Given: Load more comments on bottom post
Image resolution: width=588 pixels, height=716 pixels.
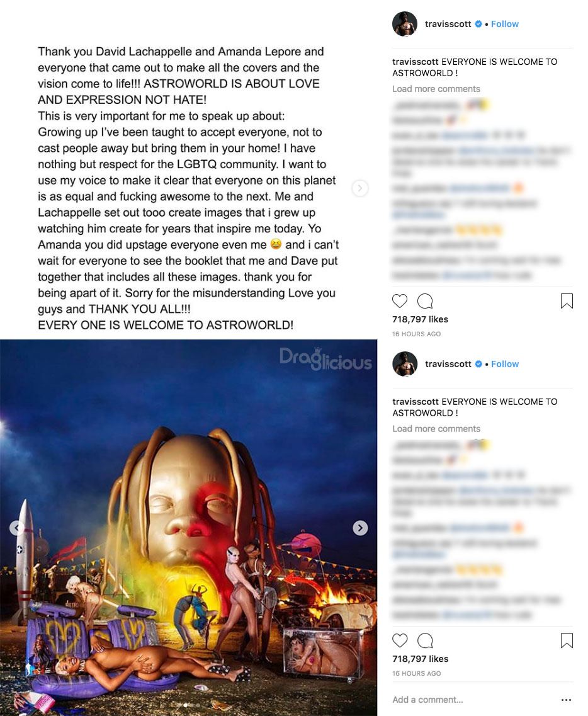Looking at the screenshot, I should 436,428.
